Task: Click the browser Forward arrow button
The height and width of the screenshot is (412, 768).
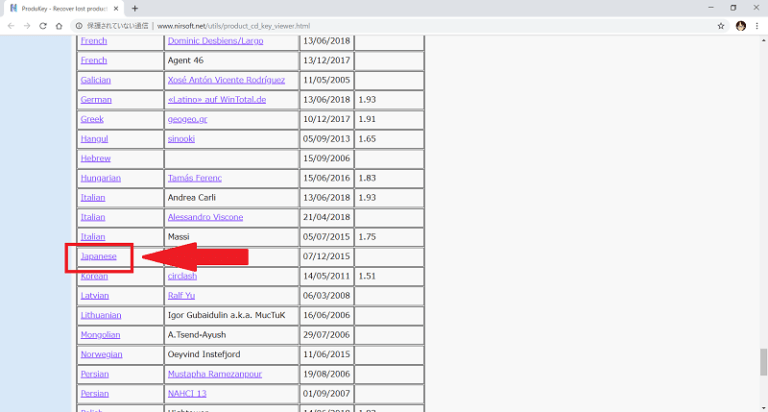Action: (x=27, y=26)
